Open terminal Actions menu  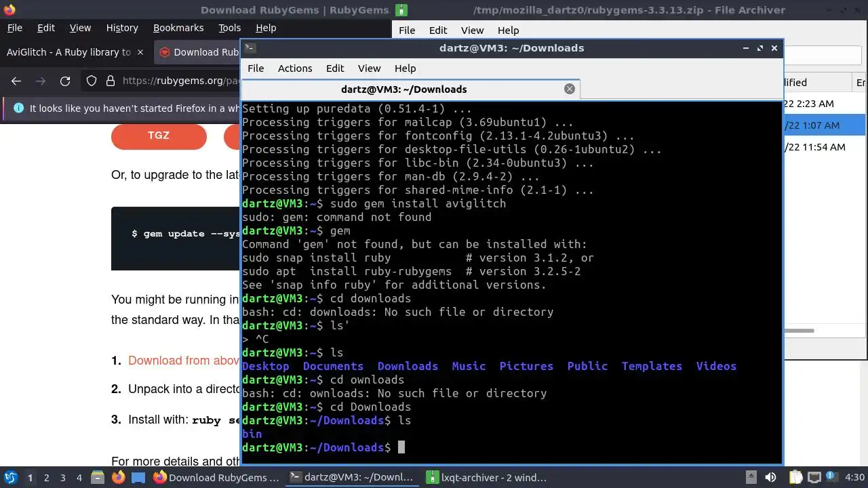pos(295,68)
